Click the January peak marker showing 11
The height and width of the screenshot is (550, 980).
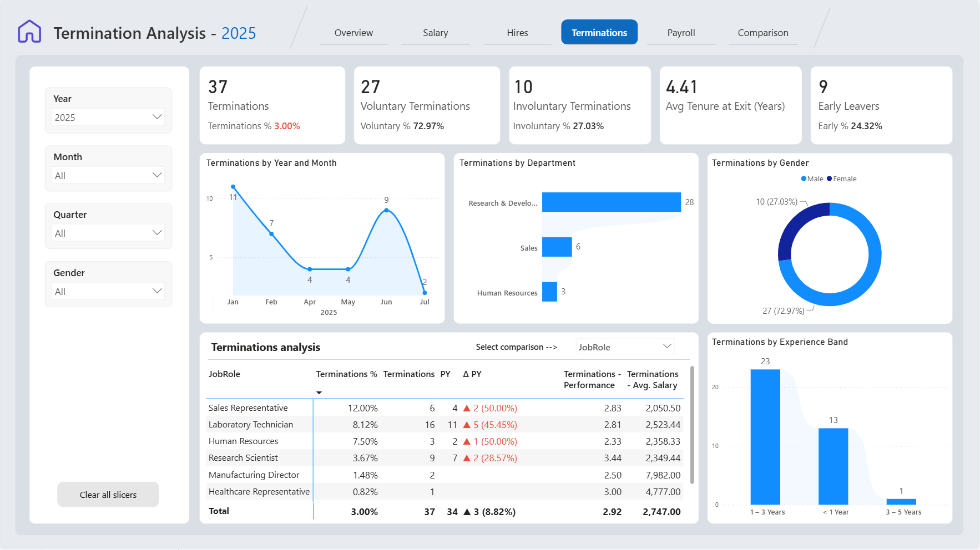[233, 187]
